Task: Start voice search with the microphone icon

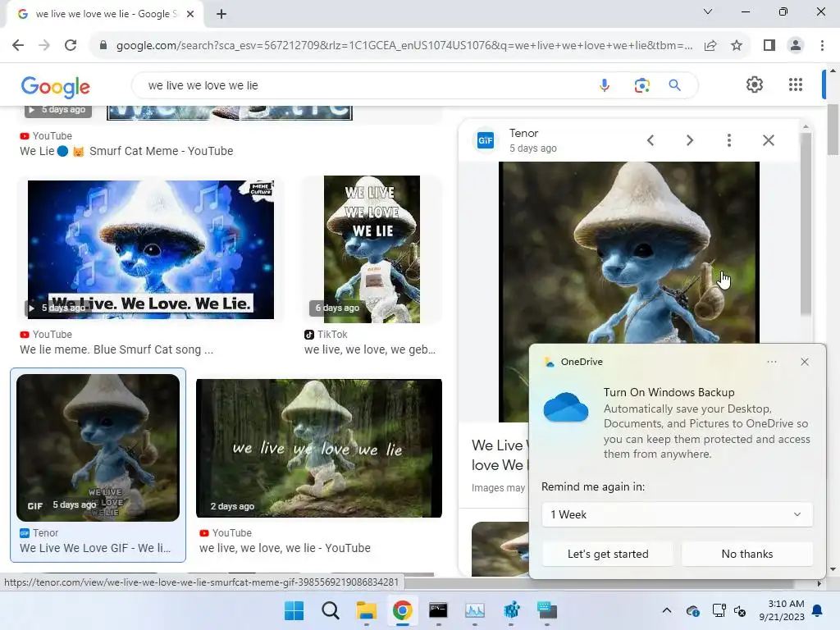Action: 605,85
